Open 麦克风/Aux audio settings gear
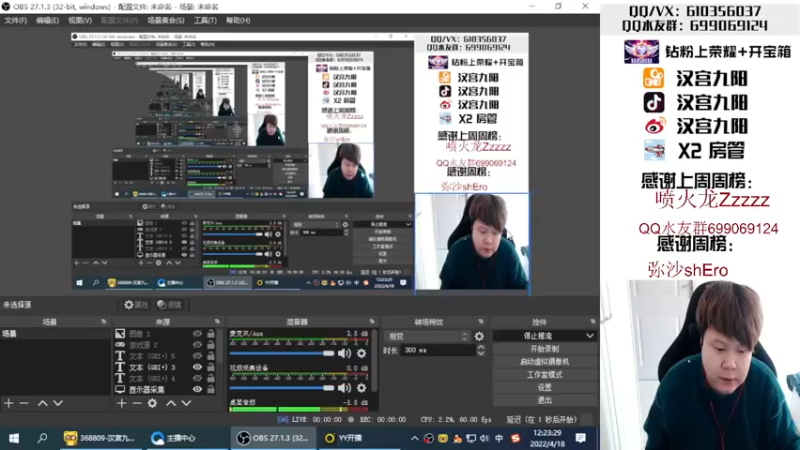Viewport: 800px width, 450px height. (x=361, y=353)
